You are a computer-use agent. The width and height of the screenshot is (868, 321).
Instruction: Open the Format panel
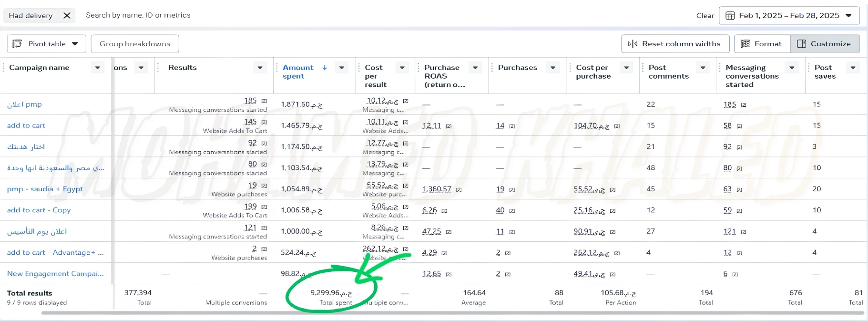(762, 43)
